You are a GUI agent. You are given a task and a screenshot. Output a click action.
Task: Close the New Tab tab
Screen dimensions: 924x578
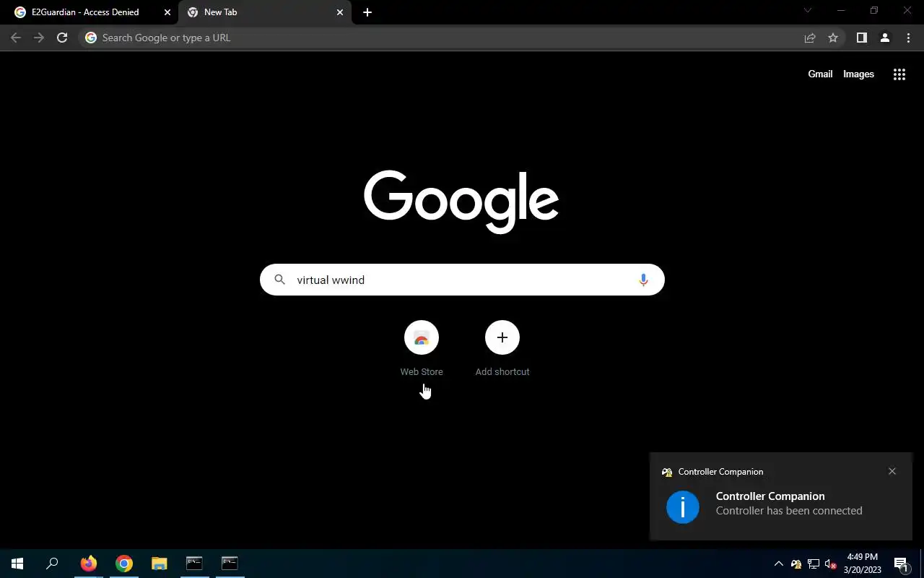340,12
